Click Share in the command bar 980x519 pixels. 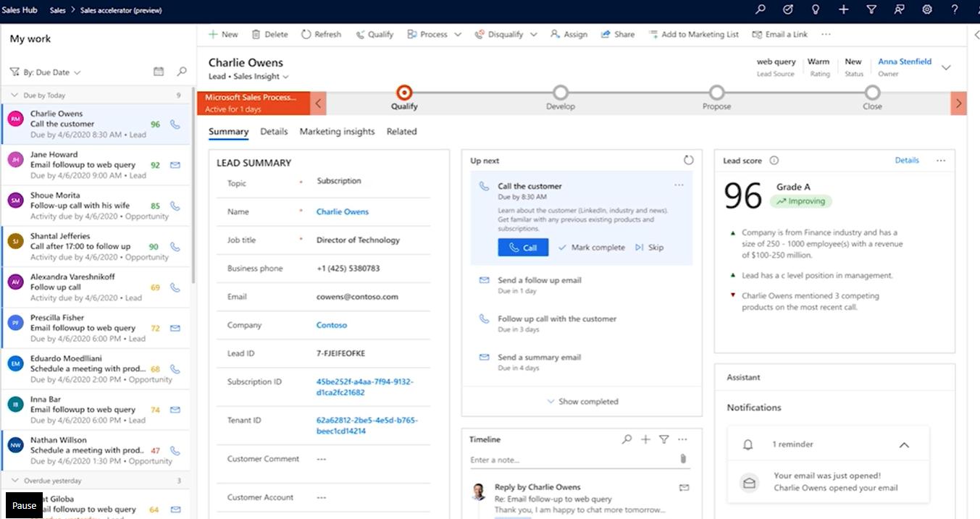tap(618, 35)
